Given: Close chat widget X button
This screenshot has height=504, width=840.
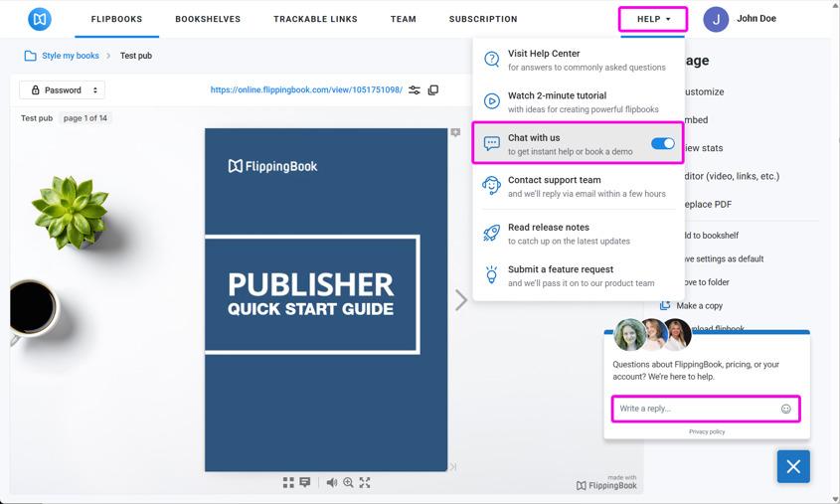Looking at the screenshot, I should 793,466.
